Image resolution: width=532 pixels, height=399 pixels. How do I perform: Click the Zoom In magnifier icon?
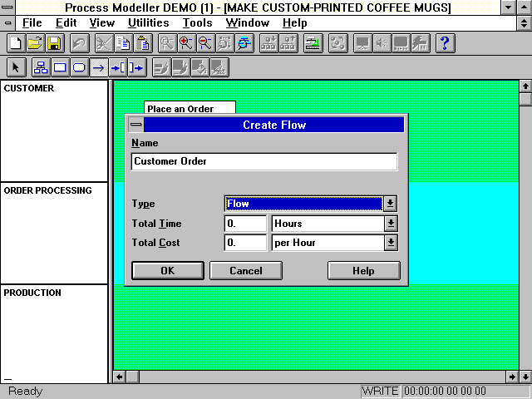[185, 43]
